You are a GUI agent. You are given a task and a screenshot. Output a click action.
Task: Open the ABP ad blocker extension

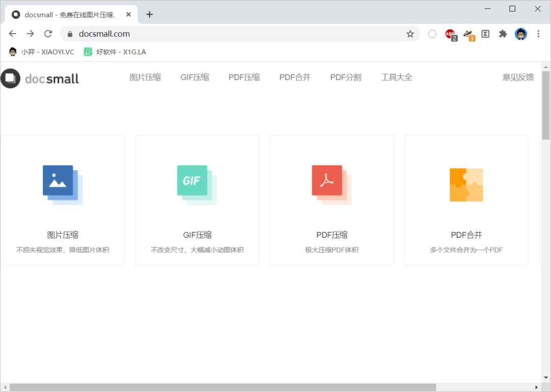[450, 34]
